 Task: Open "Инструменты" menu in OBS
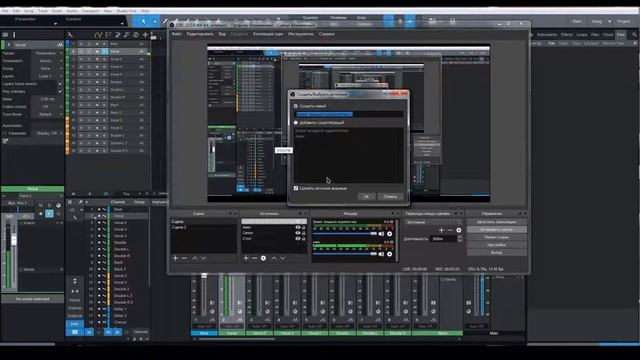[301, 34]
